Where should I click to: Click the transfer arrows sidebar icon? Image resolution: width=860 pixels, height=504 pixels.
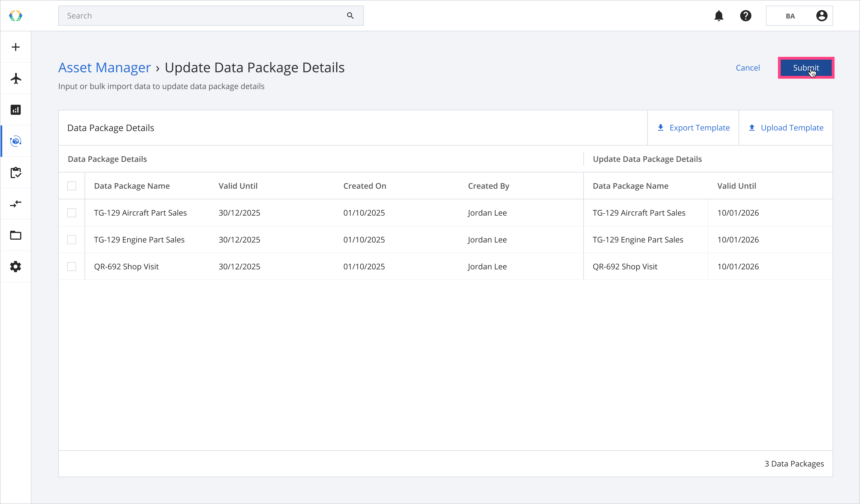tap(16, 204)
